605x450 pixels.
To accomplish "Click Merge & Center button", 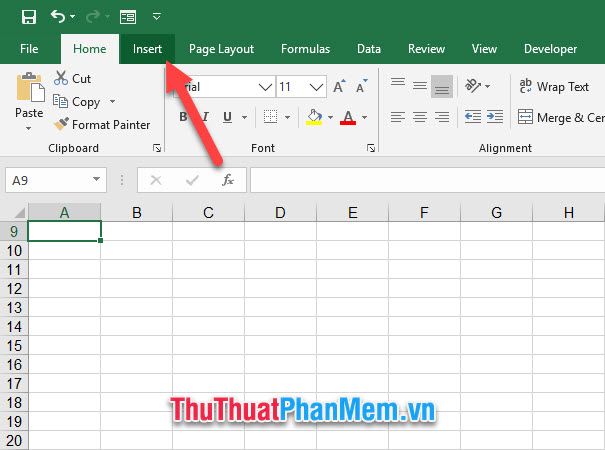I will coord(561,117).
